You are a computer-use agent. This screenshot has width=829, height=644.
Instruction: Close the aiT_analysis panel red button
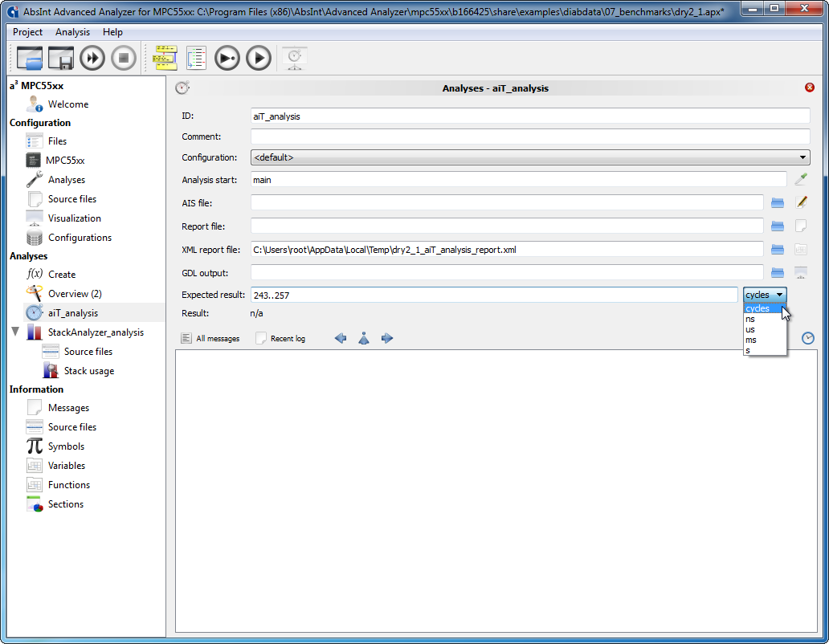810,88
